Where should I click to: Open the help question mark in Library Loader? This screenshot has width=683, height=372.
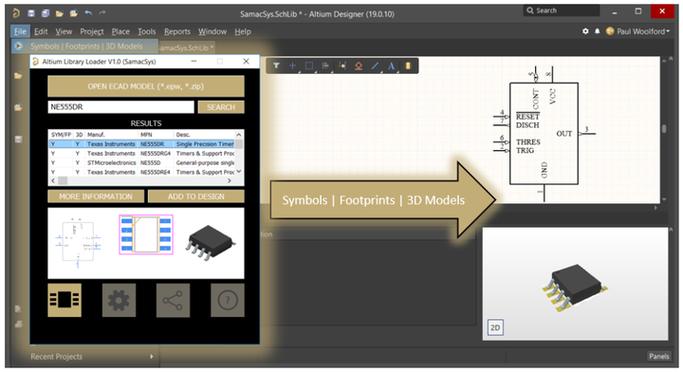point(227,300)
